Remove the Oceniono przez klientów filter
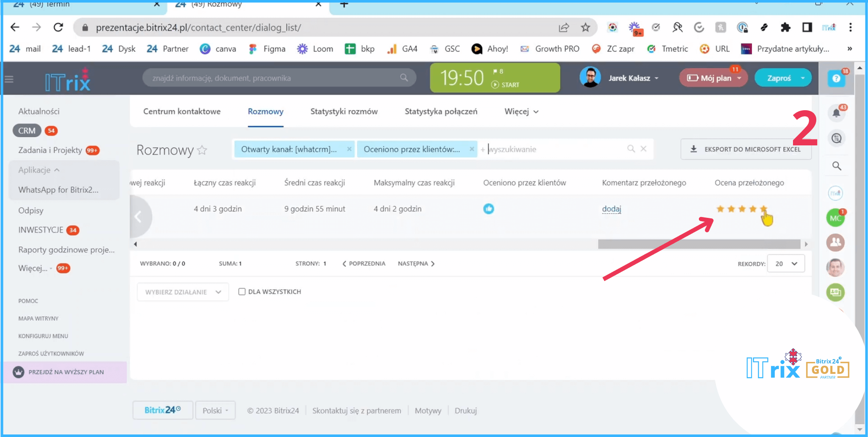Image resolution: width=868 pixels, height=437 pixels. [x=471, y=149]
